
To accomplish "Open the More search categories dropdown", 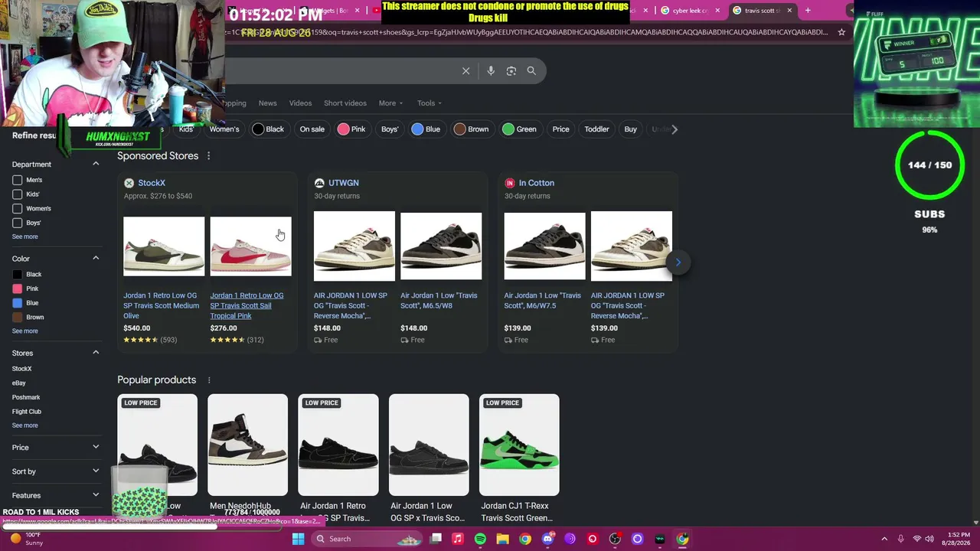I will [x=390, y=103].
